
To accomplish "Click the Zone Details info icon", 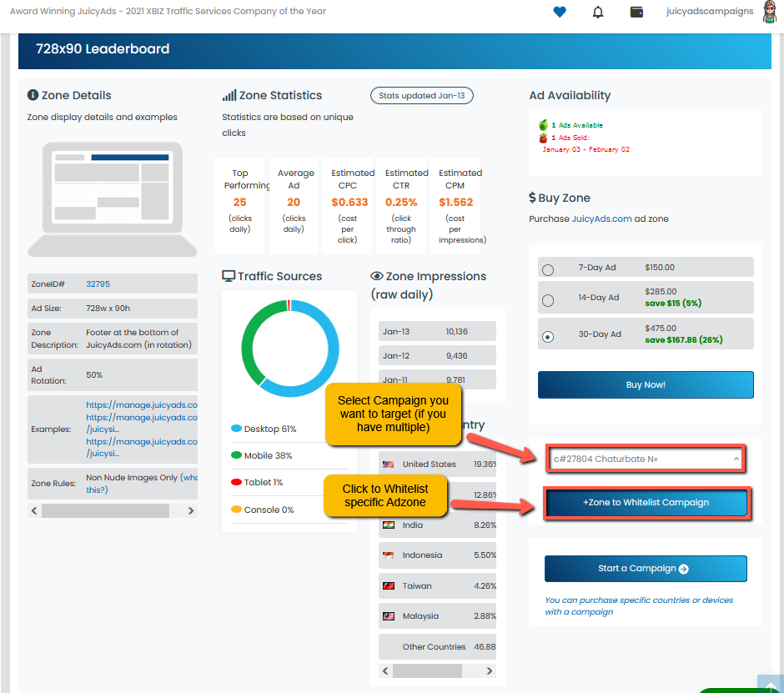I will coord(33,95).
